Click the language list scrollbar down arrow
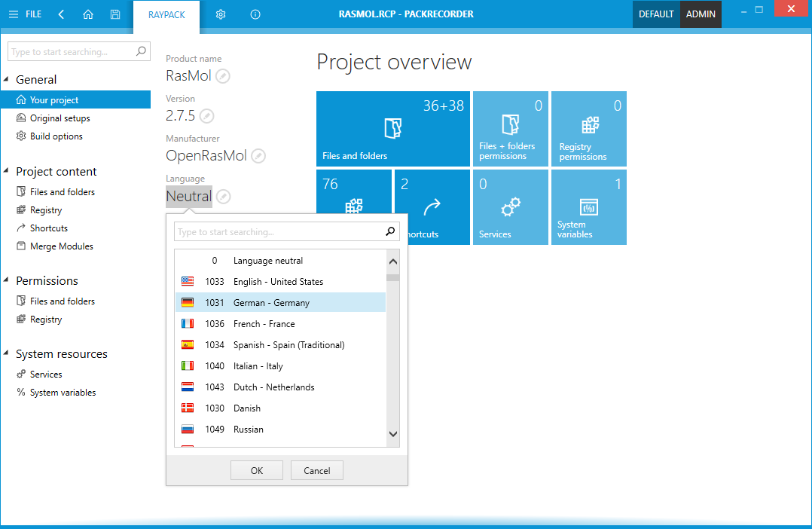 point(392,434)
